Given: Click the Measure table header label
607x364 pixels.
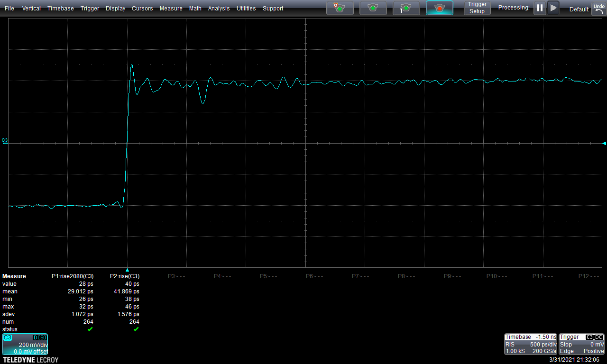Looking at the screenshot, I should [x=14, y=276].
